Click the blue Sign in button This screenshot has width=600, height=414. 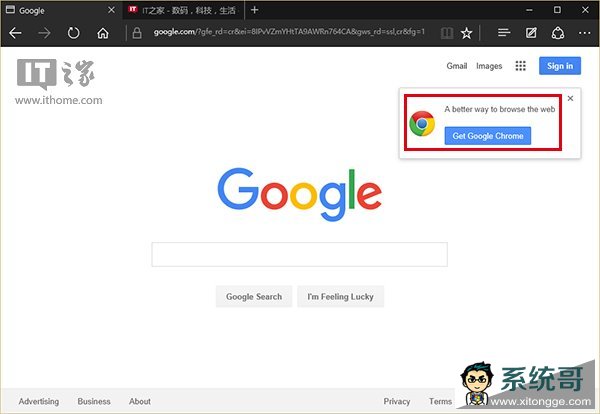click(x=560, y=66)
